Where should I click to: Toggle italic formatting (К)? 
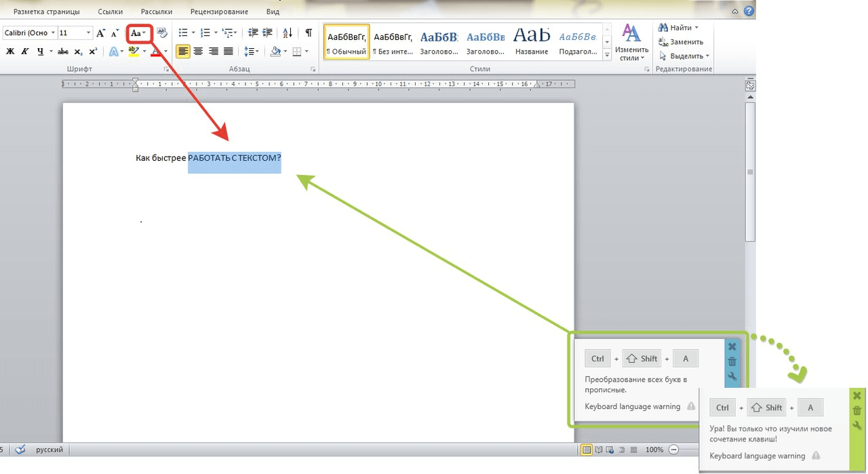pyautogui.click(x=25, y=52)
